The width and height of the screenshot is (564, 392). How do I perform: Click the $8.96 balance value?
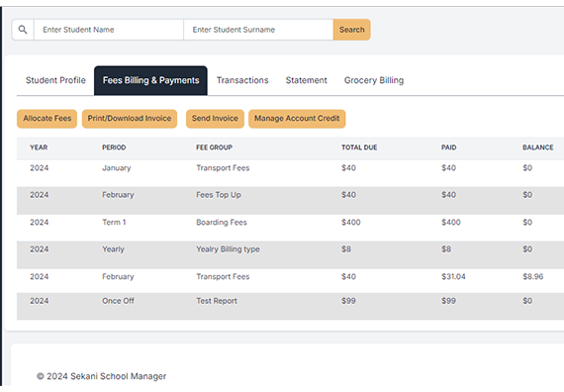pos(533,277)
